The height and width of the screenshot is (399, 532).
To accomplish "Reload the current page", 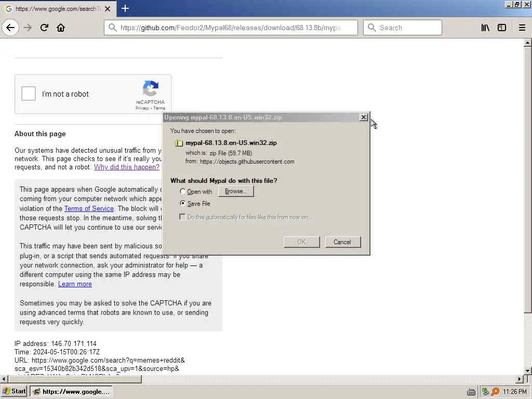I will pyautogui.click(x=44, y=28).
